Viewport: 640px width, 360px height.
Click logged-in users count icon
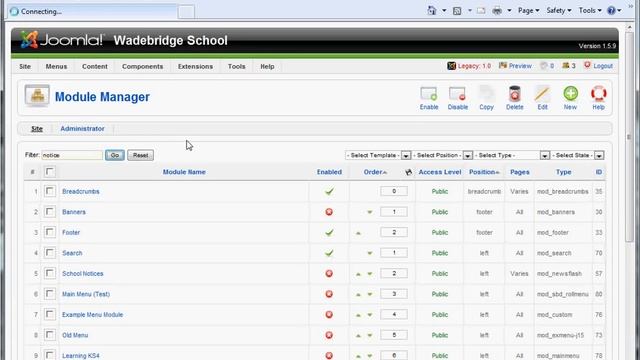click(566, 65)
